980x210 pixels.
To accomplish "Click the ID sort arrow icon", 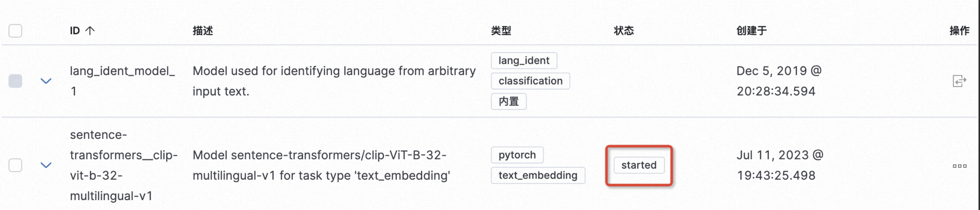I will [x=90, y=31].
